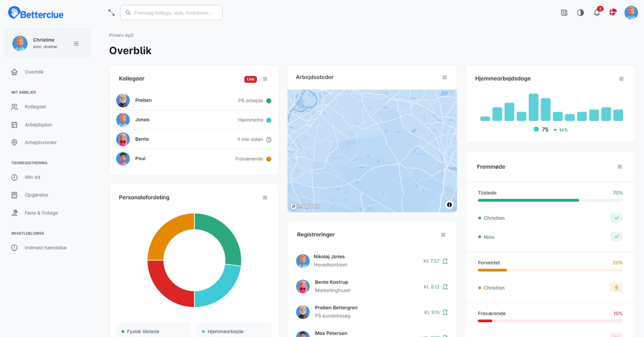Viewport: 644px width, 337px height.
Task: Open the notifications bell icon
Action: tap(597, 12)
